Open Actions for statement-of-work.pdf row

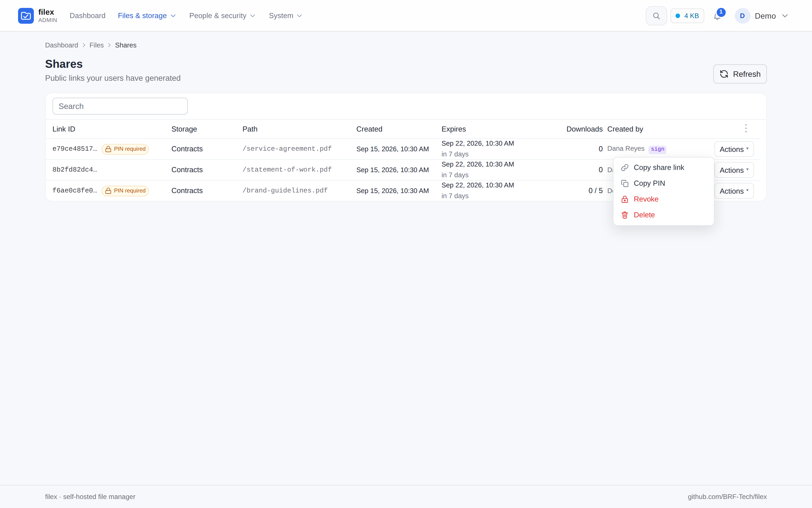pos(734,170)
